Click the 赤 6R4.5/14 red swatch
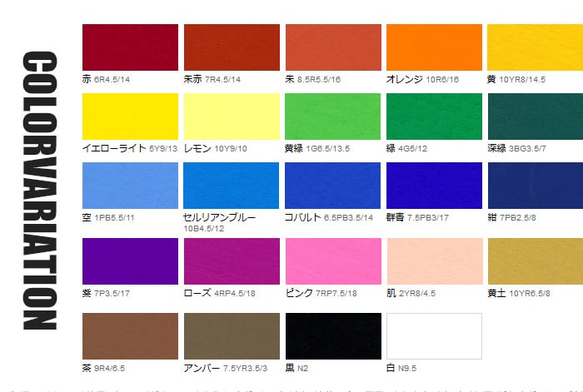 tap(130, 47)
